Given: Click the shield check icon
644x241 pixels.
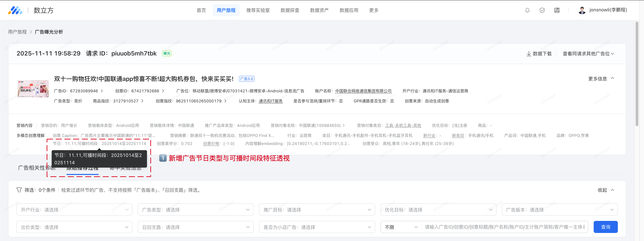Looking at the screenshot, I should point(542,10).
